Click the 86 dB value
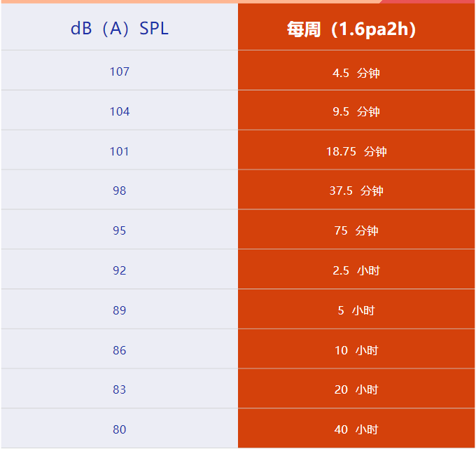476x449 pixels. pos(120,350)
